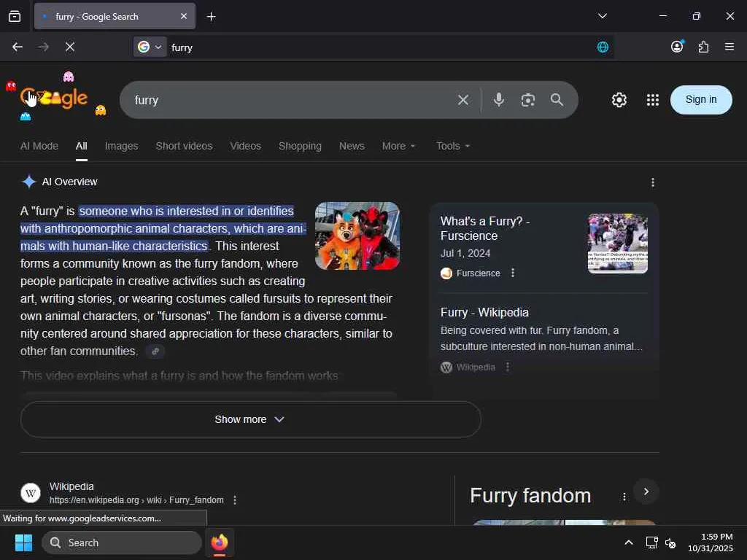The width and height of the screenshot is (747, 560).
Task: Switch to Images tab
Action: pos(122,146)
